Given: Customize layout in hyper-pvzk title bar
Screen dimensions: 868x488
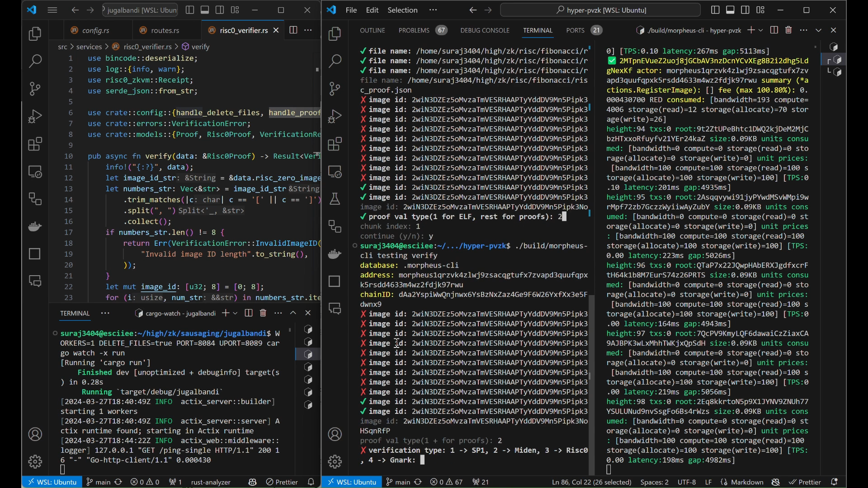Looking at the screenshot, I should (x=760, y=10).
